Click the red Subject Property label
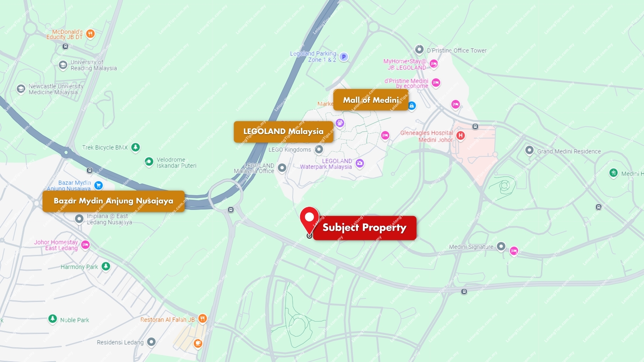 (x=365, y=228)
